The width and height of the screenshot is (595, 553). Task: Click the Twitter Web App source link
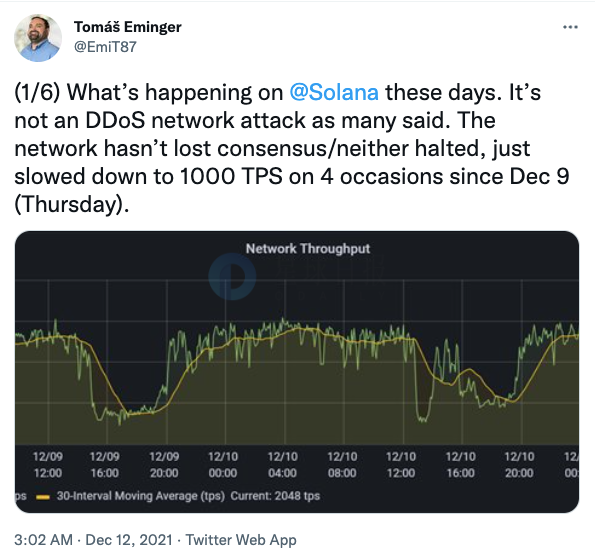pyautogui.click(x=241, y=540)
